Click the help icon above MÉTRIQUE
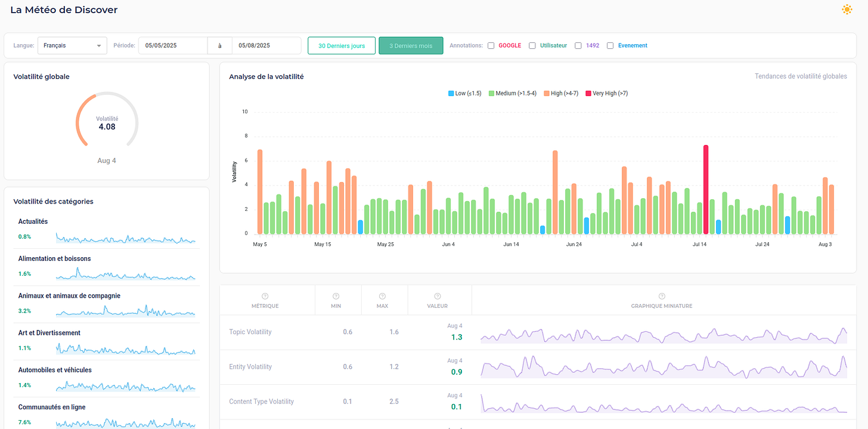 coord(265,296)
